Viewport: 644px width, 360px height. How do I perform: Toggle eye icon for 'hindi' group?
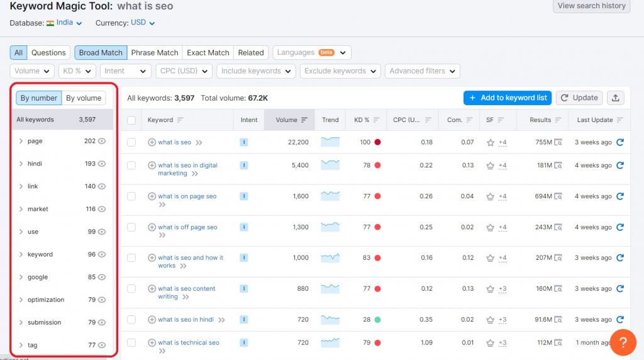coord(102,164)
